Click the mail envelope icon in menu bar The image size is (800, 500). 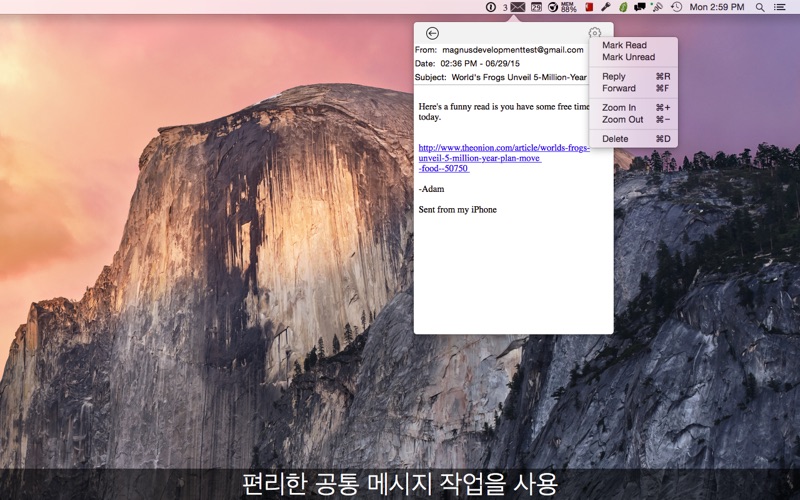517,7
